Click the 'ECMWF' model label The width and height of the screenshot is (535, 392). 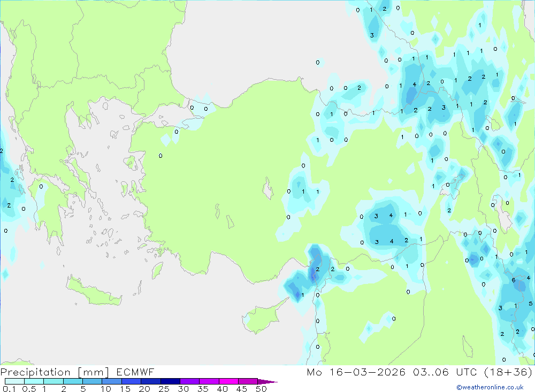(135, 372)
